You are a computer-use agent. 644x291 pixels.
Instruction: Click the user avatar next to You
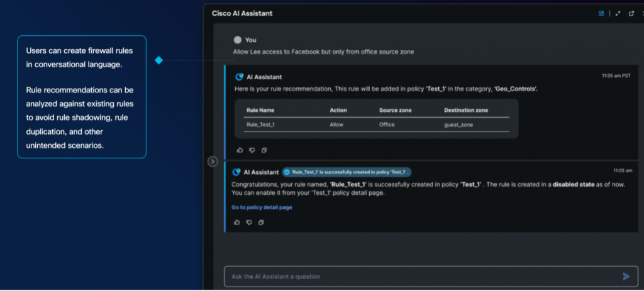237,40
